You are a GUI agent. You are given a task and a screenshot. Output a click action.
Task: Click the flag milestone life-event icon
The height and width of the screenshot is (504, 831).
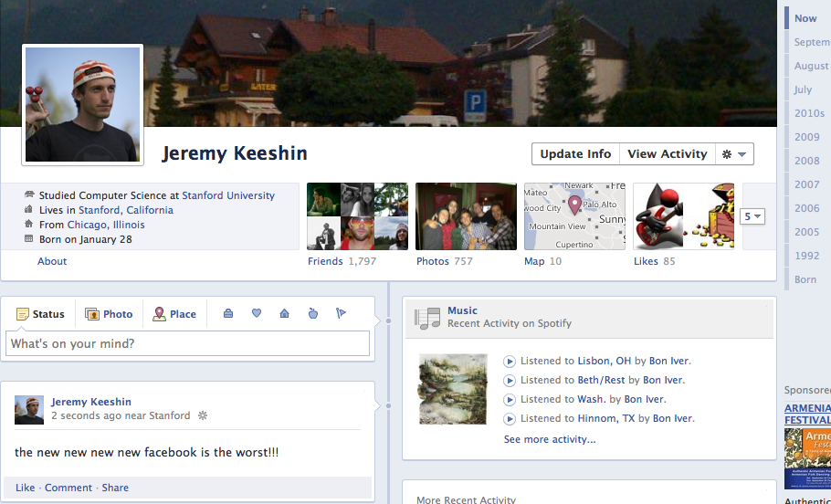(x=341, y=314)
